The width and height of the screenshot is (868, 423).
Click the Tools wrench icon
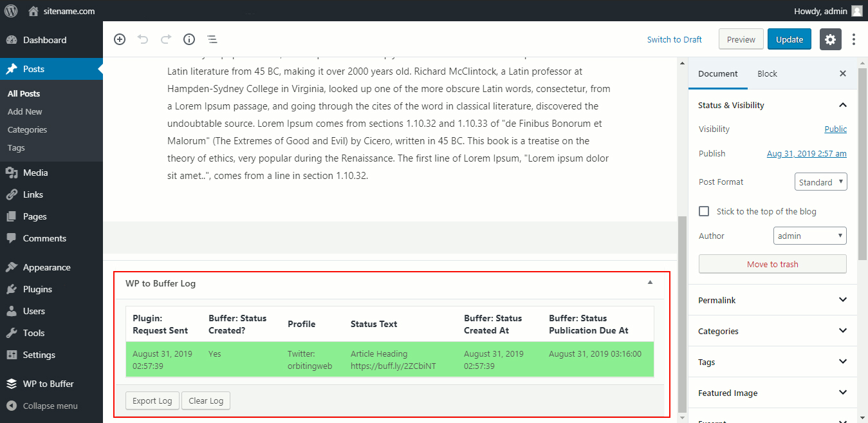12,333
